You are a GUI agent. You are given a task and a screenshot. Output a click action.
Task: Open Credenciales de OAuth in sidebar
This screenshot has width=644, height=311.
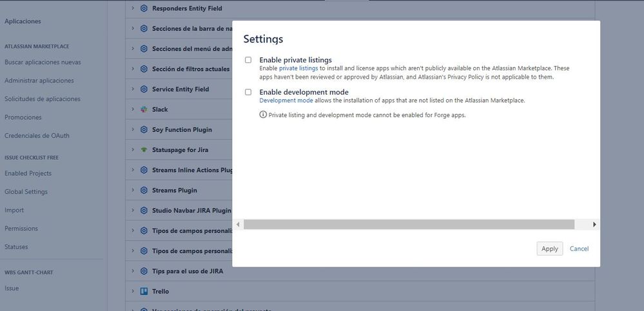point(37,136)
